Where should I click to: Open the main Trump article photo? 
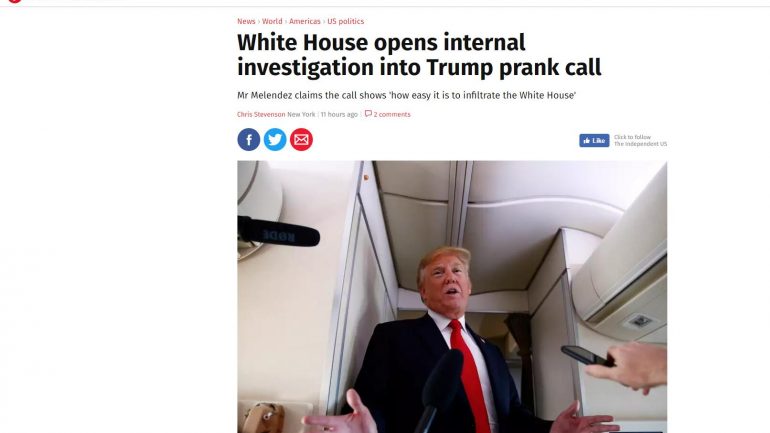tap(452, 297)
